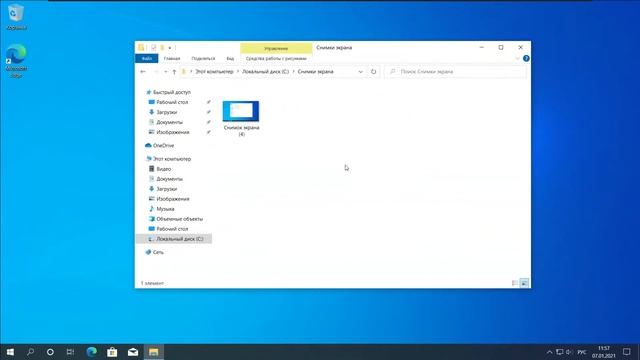
Task: Open pinned Документы under Быстрый доступ
Action: click(169, 122)
